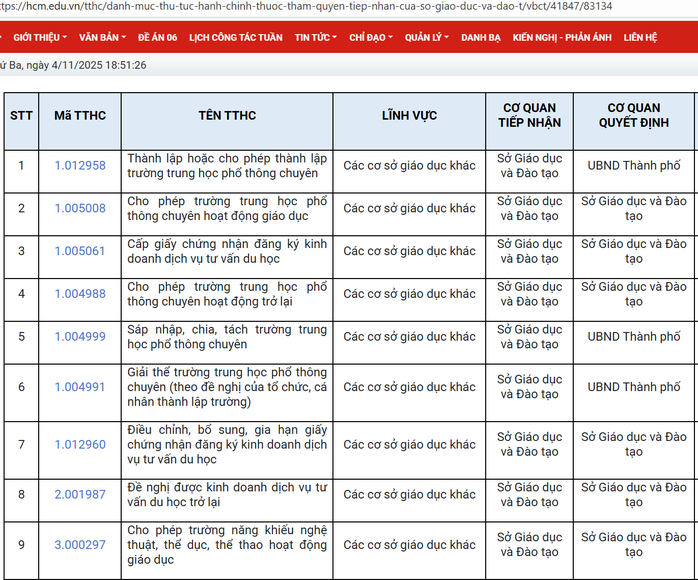Open KIẾN NGHỊ - PHẢN ÁNH page
The height and width of the screenshot is (580, 698).
point(561,37)
